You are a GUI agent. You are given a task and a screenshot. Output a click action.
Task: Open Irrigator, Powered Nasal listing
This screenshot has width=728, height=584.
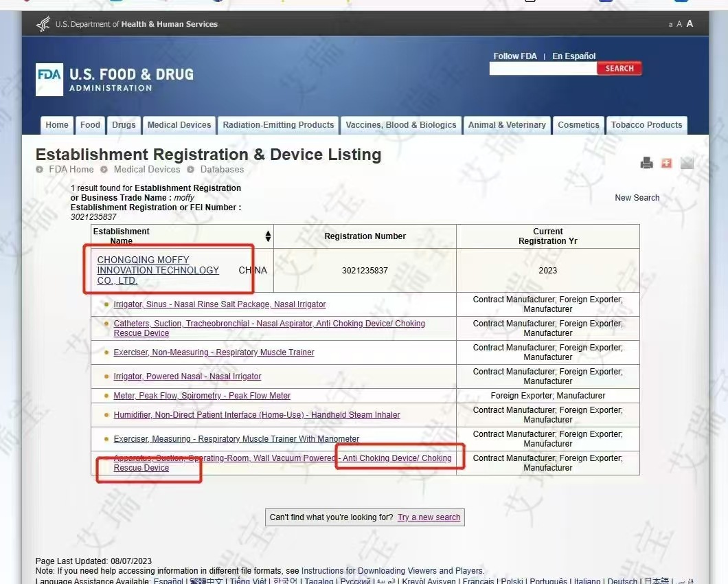[x=187, y=377]
